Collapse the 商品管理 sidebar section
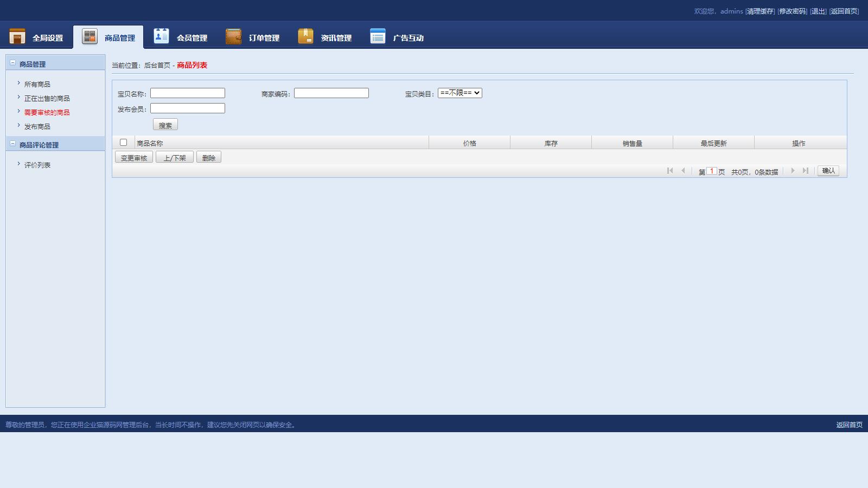This screenshot has width=868, height=488. tap(13, 63)
